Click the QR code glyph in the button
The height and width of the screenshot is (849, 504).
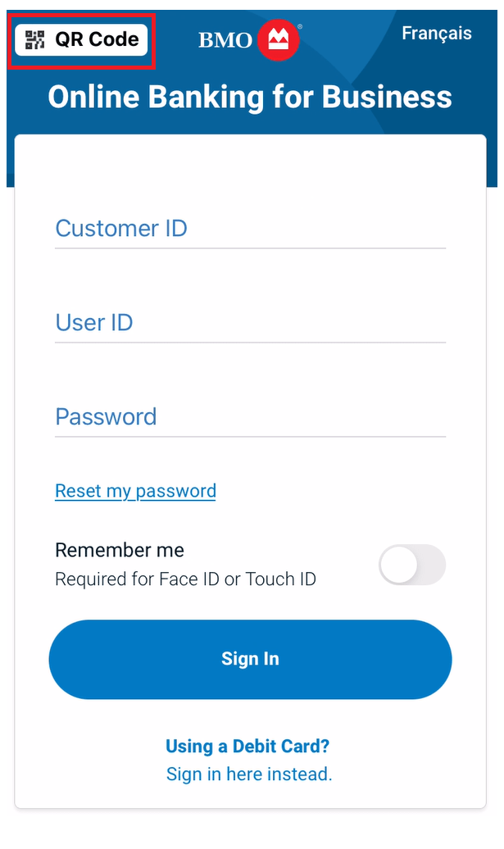tap(34, 38)
